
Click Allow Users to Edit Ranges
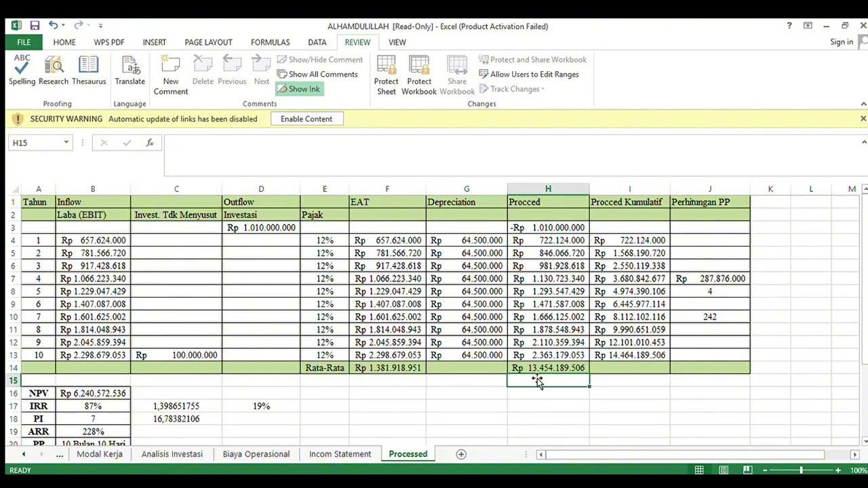click(528, 74)
